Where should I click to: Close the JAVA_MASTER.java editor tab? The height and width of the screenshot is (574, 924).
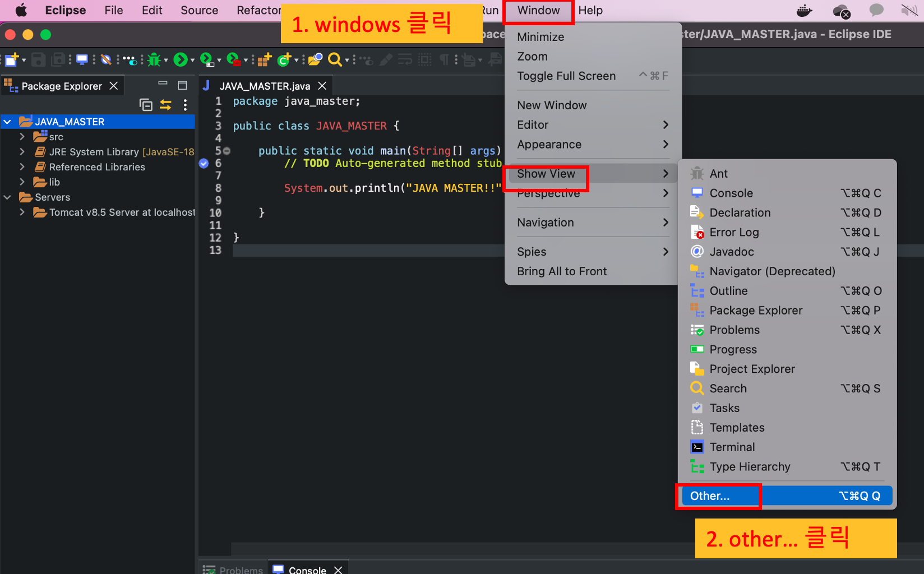(322, 86)
